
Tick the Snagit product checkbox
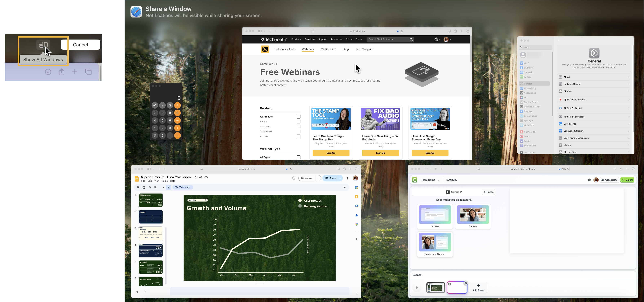[298, 122]
